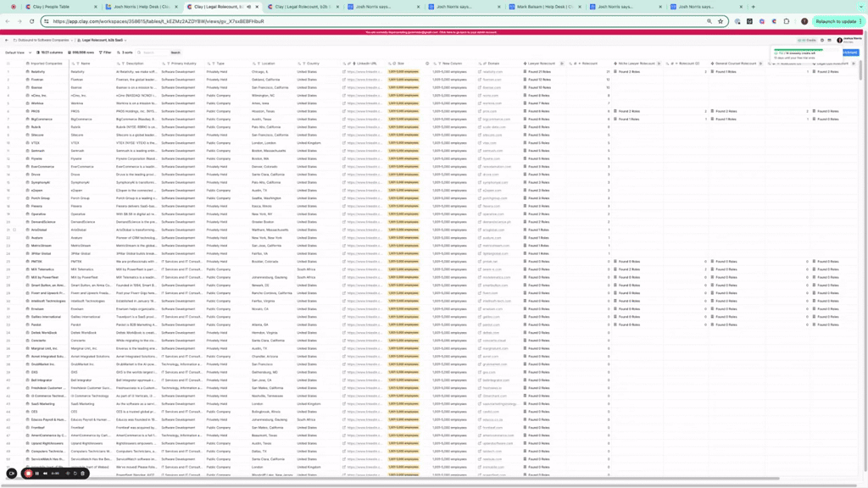
Task: Pause the screen recording
Action: (x=38, y=474)
